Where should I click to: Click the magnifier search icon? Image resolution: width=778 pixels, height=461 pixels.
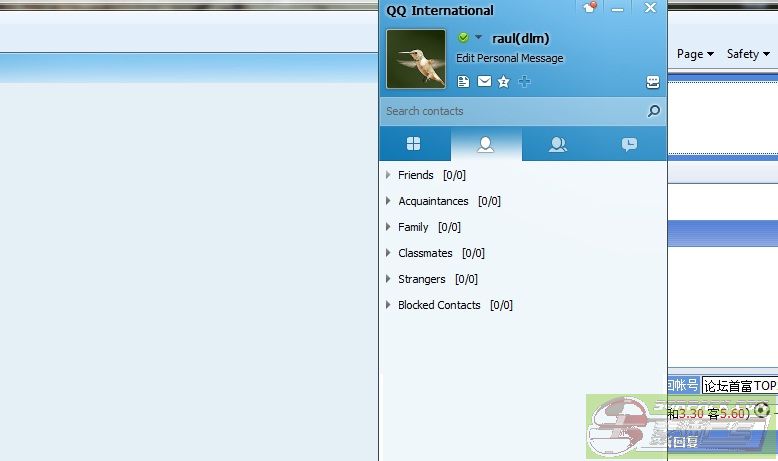tap(653, 111)
